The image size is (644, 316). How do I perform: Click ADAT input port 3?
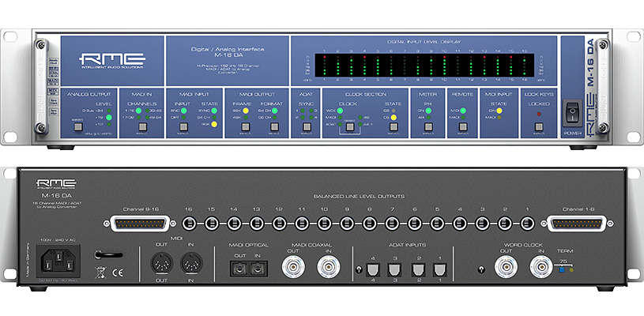pos(396,269)
